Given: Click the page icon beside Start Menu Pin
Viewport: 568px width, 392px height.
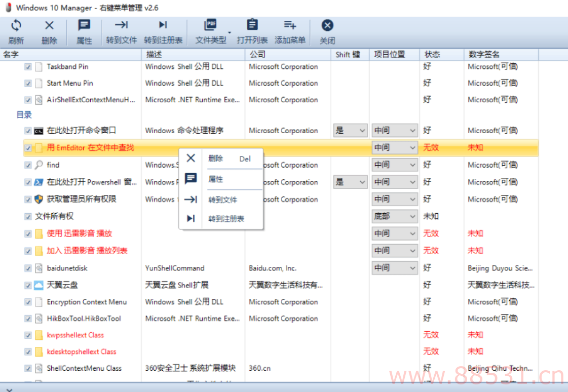Looking at the screenshot, I should click(39, 83).
